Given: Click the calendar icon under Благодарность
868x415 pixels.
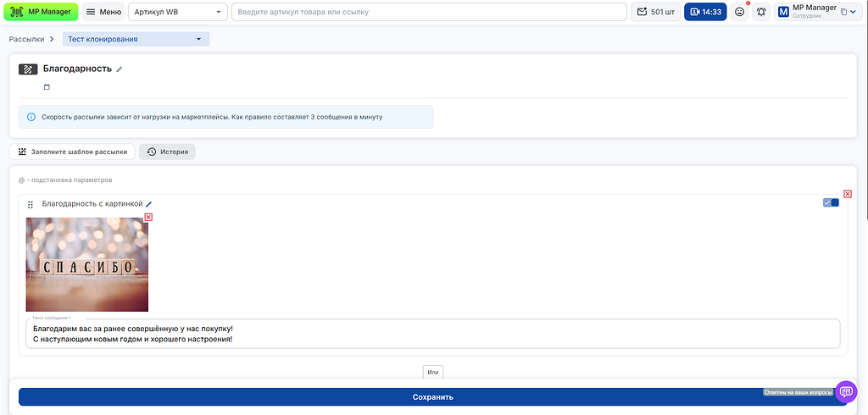Looking at the screenshot, I should [x=47, y=87].
